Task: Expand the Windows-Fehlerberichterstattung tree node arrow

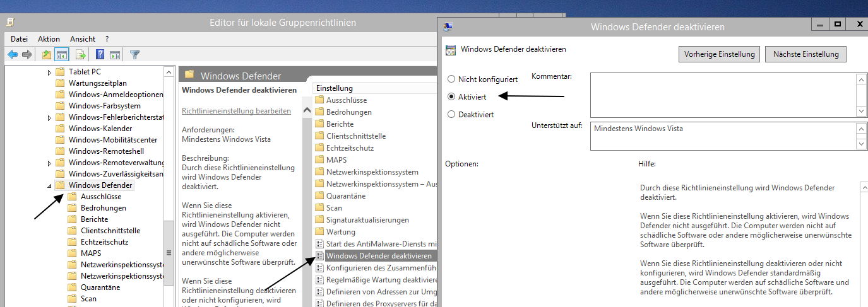Action: click(50, 117)
